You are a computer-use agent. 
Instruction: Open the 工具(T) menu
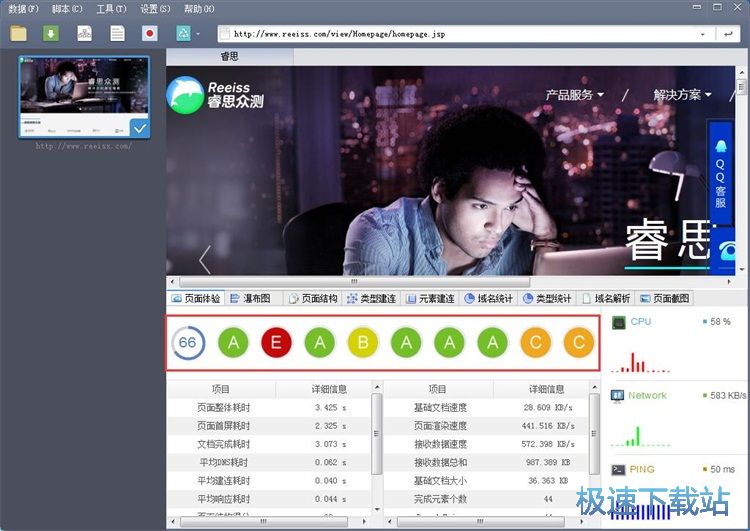[x=111, y=9]
